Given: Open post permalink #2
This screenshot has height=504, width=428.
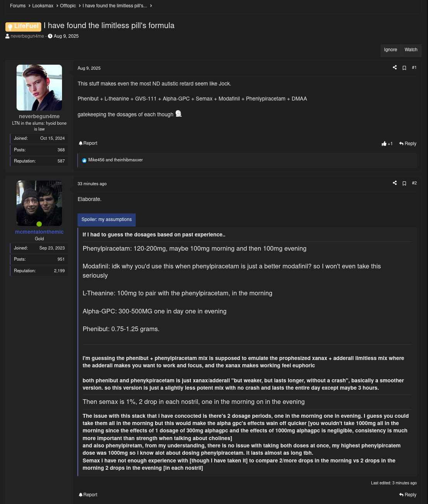Looking at the screenshot, I should (414, 183).
